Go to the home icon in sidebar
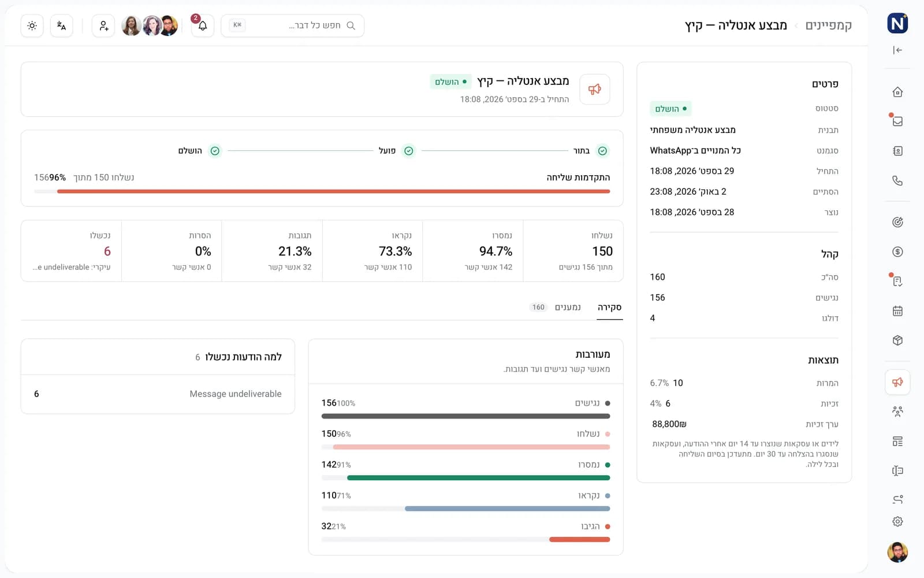This screenshot has width=924, height=578. [x=897, y=92]
